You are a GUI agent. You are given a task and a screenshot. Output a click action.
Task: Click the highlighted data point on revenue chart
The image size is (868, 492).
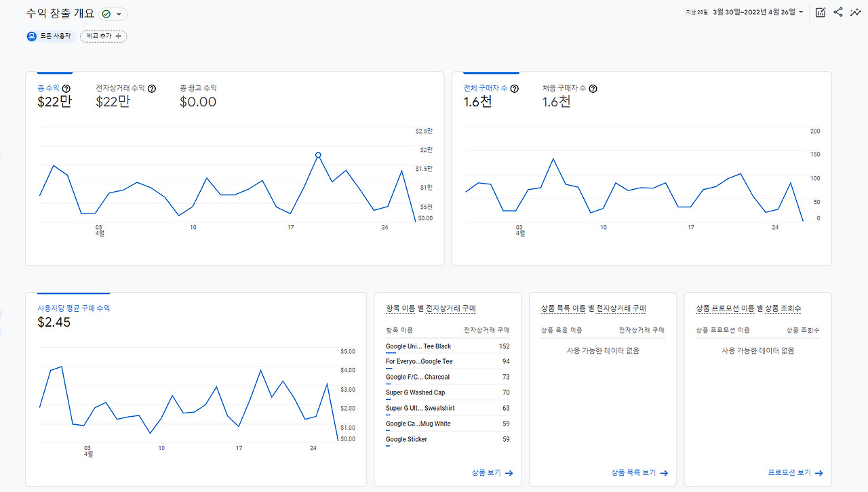(x=318, y=155)
